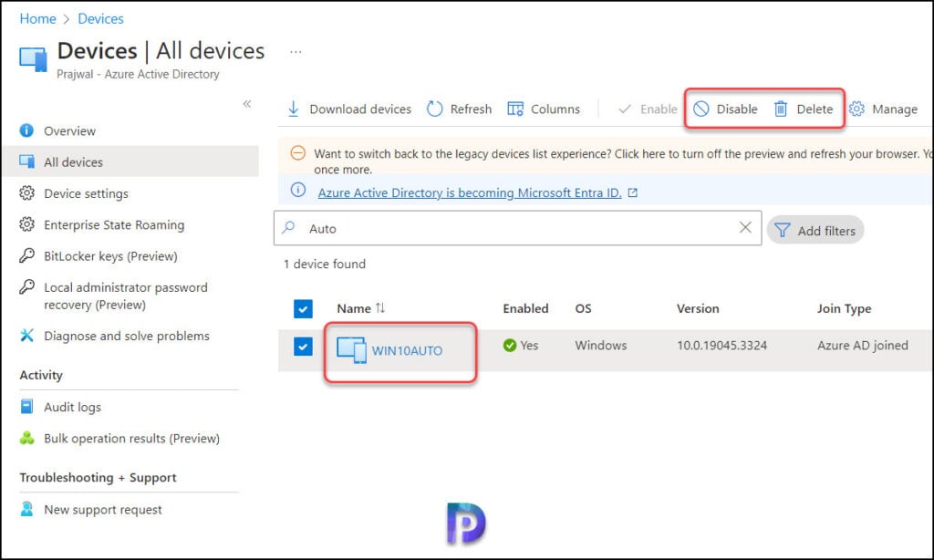The image size is (934, 560).
Task: Click the Device settings gear icon
Action: pyautogui.click(x=26, y=193)
